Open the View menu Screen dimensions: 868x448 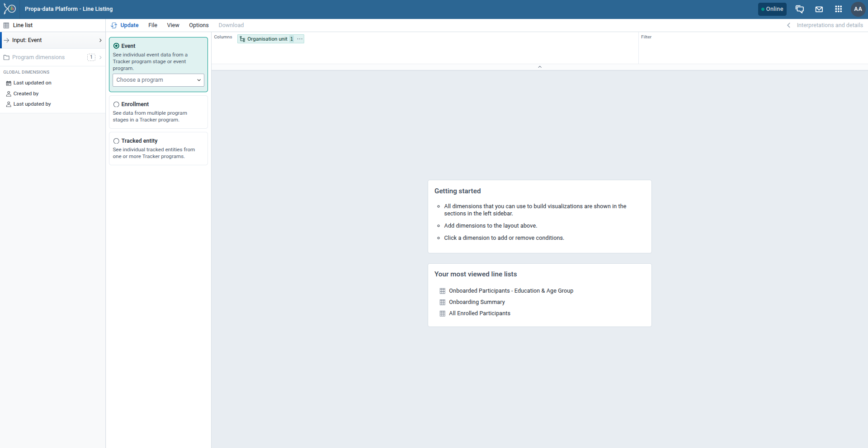pos(173,25)
